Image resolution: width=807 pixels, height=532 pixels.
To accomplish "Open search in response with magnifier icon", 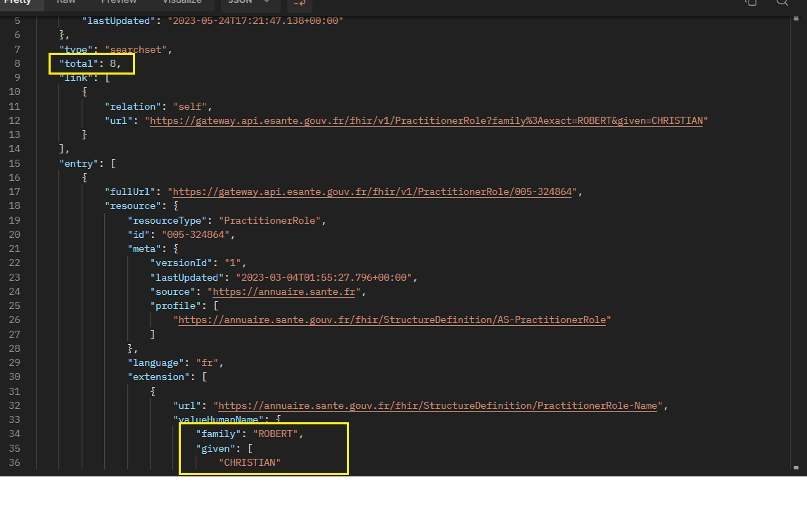I will coord(782,2).
